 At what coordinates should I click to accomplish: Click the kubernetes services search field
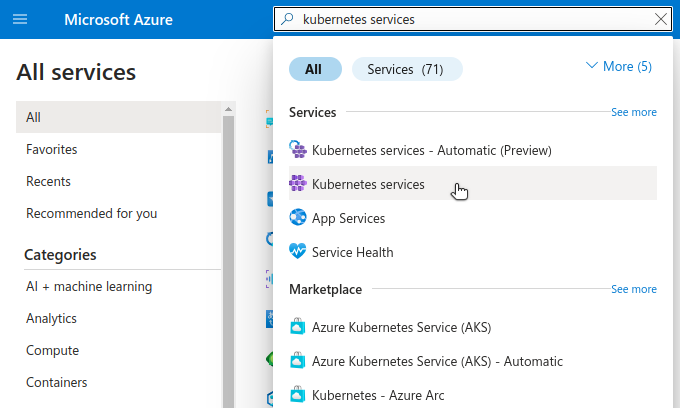(470, 19)
